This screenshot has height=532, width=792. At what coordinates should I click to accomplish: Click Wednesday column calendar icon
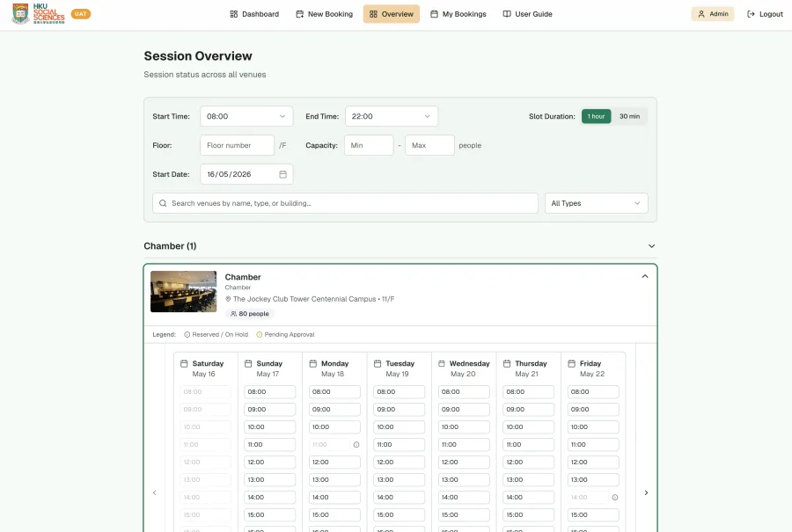[442, 363]
